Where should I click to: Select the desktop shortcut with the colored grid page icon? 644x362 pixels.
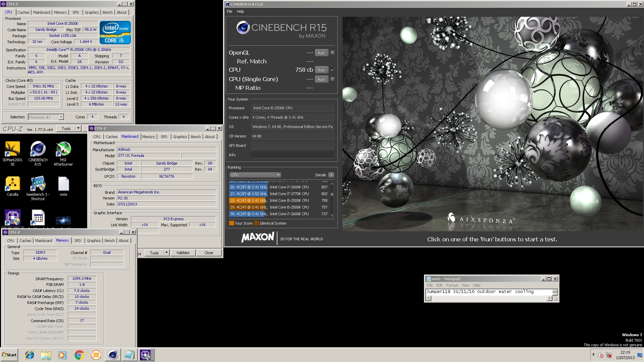coord(38,218)
